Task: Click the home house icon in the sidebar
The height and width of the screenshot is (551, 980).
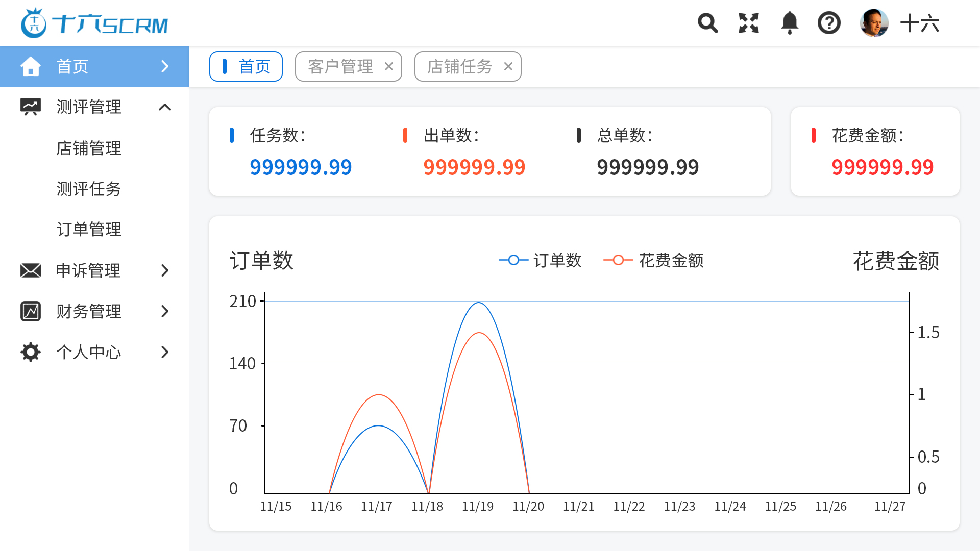Action: tap(31, 66)
